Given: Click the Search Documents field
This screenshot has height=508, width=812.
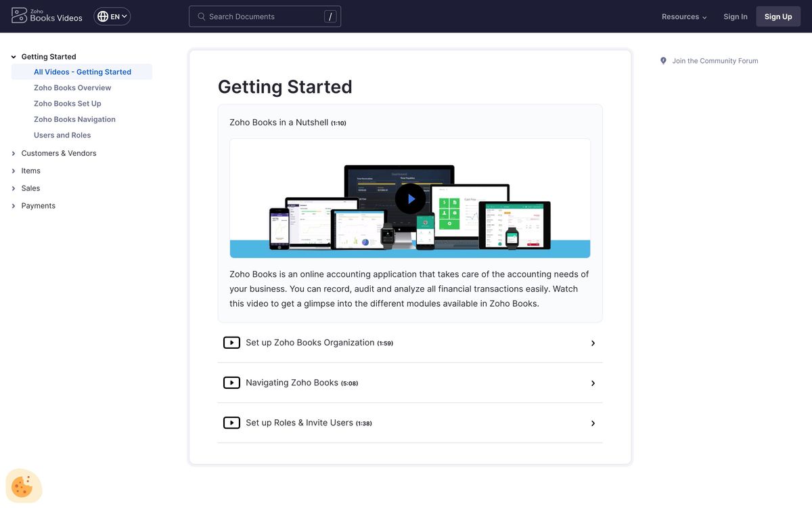Looking at the screenshot, I should [x=265, y=16].
